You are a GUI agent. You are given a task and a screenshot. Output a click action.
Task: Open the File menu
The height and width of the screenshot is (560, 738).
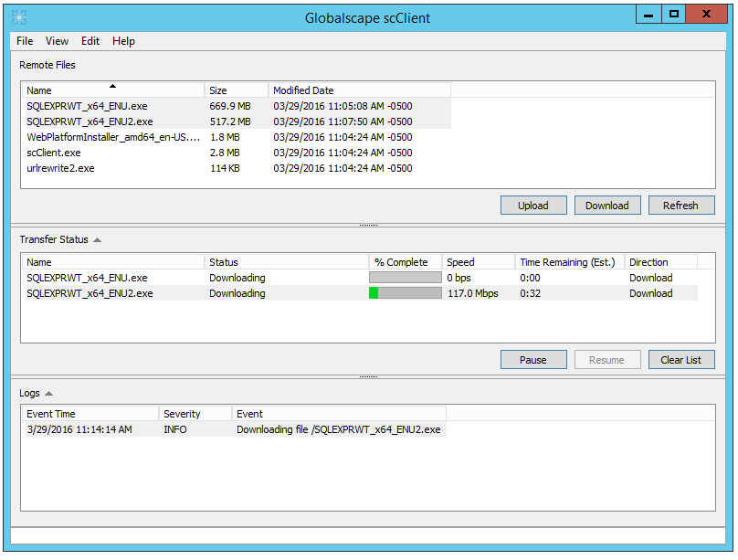25,41
